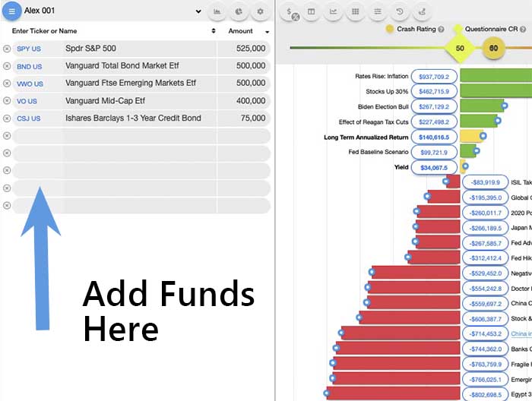Expand the Alex 001 portfolio dropdown

(198, 12)
